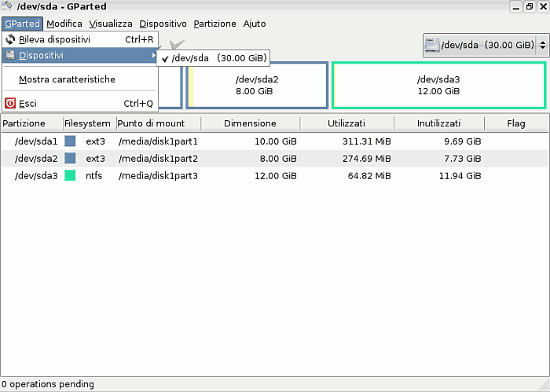Maximize the GParted window
The width and height of the screenshot is (550, 392).
[x=529, y=6]
